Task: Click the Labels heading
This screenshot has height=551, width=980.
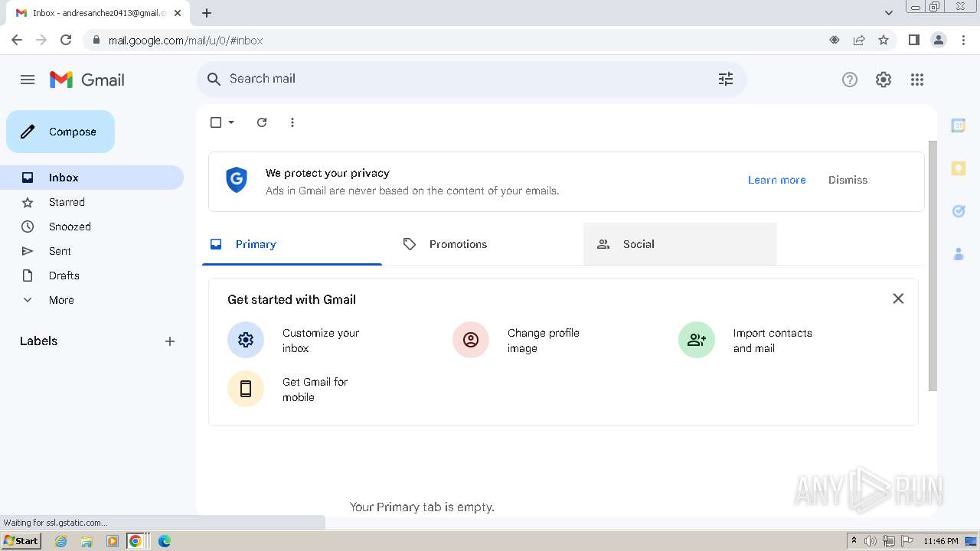Action: (38, 341)
